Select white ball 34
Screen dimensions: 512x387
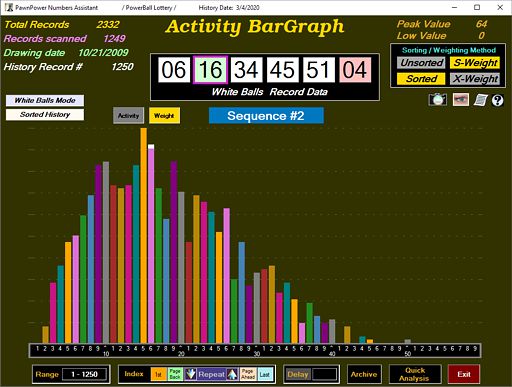(x=247, y=70)
